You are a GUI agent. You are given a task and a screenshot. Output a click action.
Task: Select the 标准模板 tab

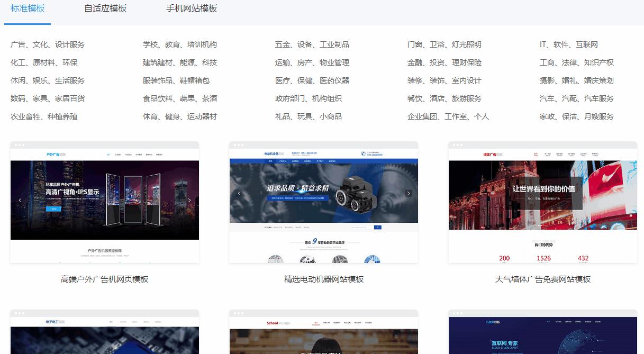[28, 9]
